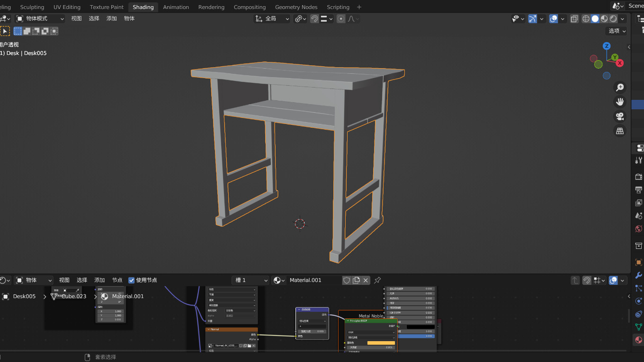Click the Material.001 name field

(313, 280)
